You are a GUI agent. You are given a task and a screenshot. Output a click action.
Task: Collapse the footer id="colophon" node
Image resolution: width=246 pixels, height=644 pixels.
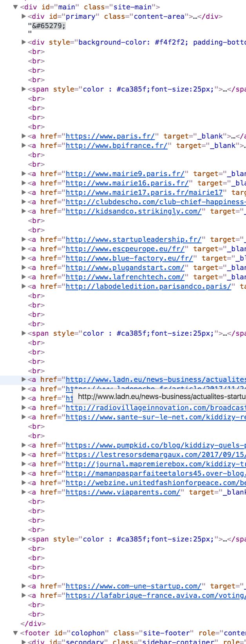16,633
